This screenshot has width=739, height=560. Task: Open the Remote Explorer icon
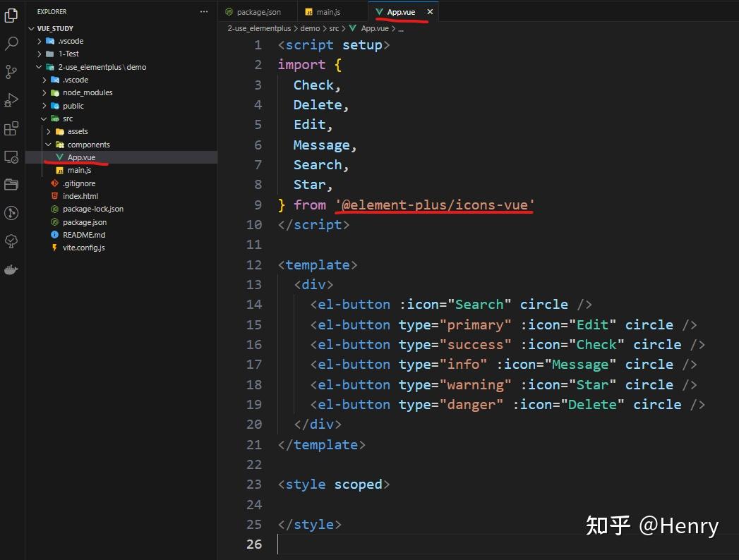[11, 157]
